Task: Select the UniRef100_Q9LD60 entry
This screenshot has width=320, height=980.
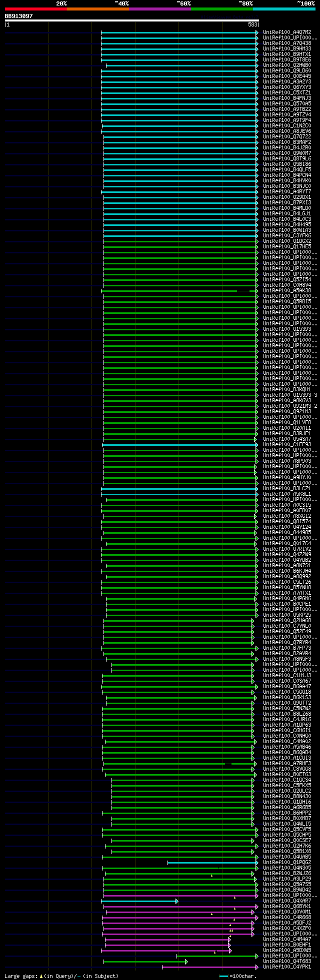Action: click(287, 71)
